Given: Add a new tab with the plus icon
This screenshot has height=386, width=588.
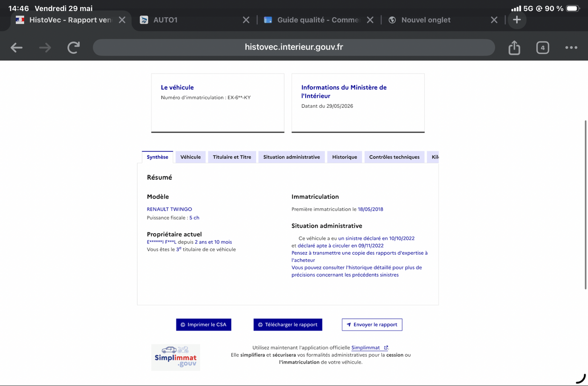Looking at the screenshot, I should [517, 20].
